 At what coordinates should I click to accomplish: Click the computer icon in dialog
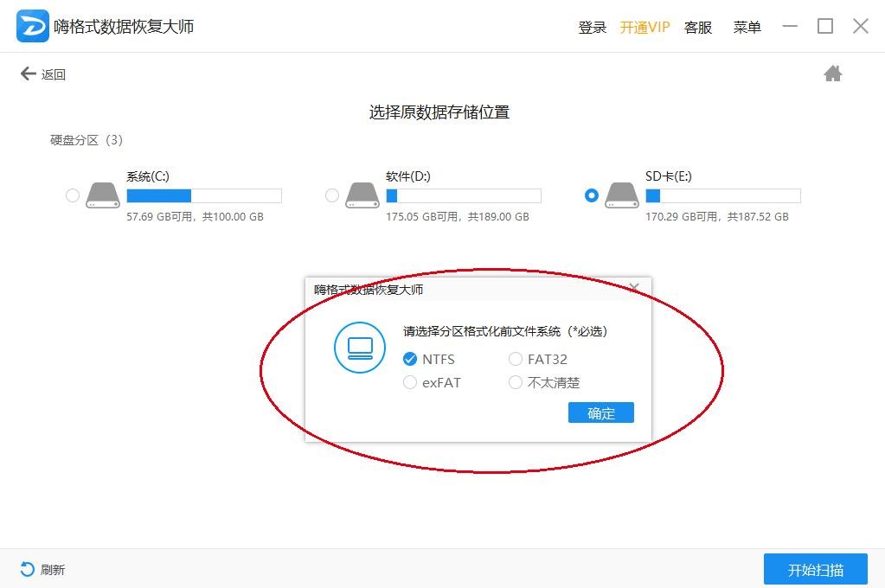point(360,348)
